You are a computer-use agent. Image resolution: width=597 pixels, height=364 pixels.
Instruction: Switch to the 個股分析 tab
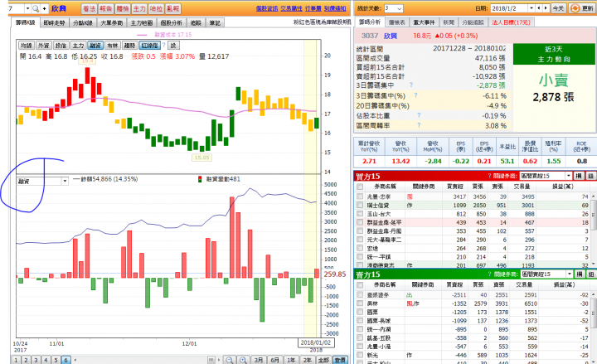(172, 23)
